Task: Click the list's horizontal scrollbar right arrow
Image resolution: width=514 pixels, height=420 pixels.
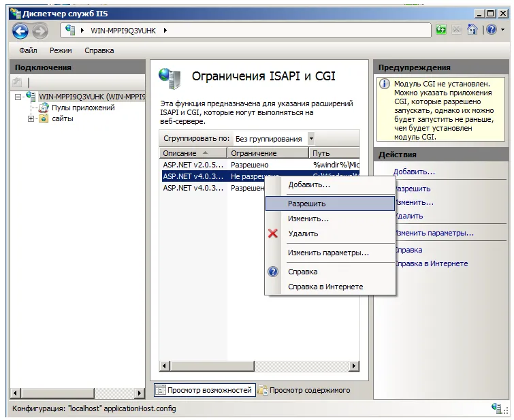Action: coord(354,366)
